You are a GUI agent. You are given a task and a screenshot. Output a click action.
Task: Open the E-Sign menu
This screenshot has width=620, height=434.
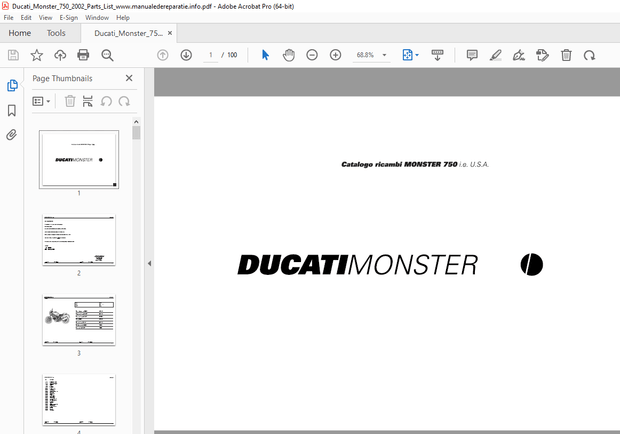point(68,17)
